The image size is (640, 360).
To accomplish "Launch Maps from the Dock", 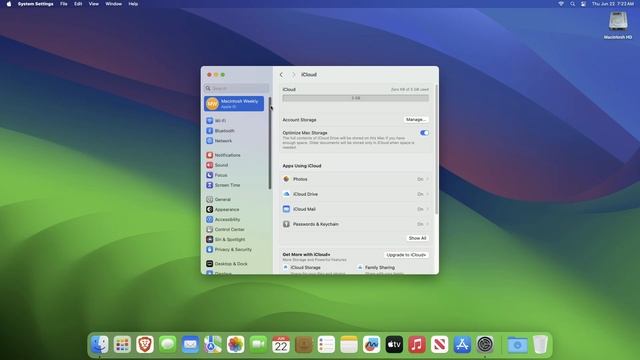I will (x=213, y=344).
